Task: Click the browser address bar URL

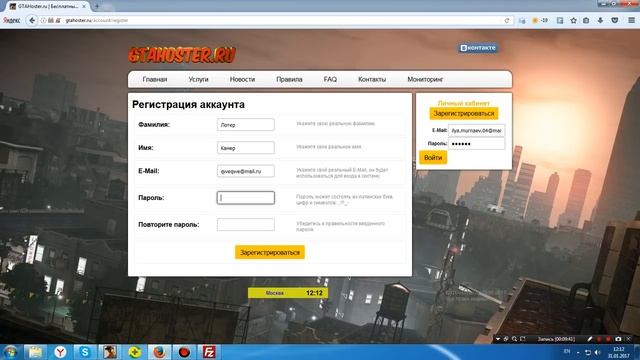Action: point(97,20)
